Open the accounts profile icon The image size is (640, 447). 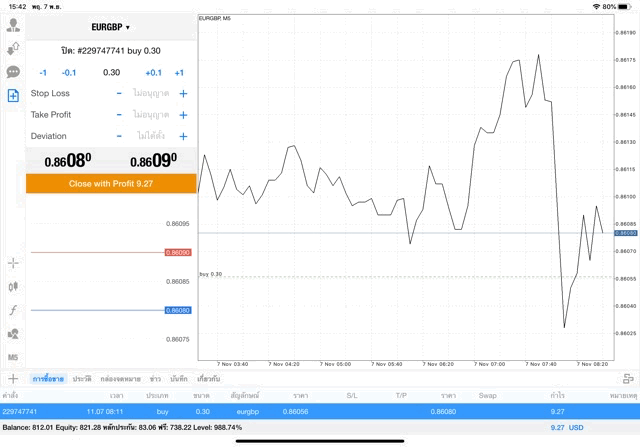tap(13, 25)
